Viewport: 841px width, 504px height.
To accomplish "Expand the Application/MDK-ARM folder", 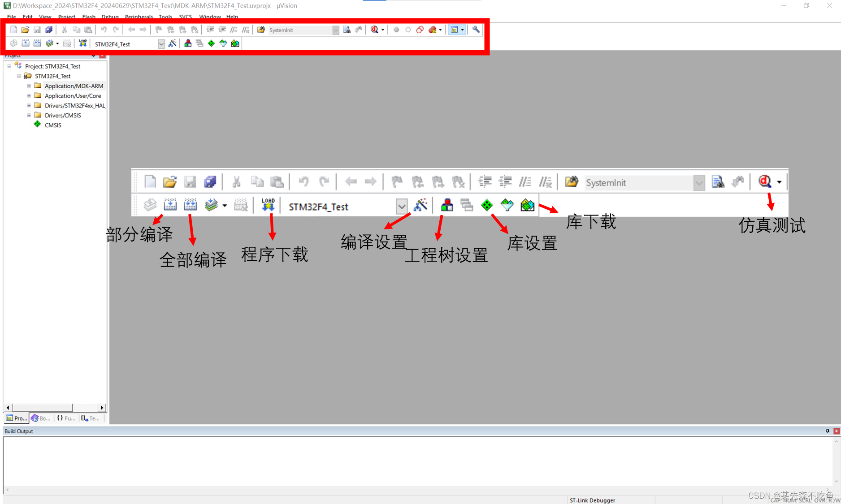I will click(x=29, y=86).
